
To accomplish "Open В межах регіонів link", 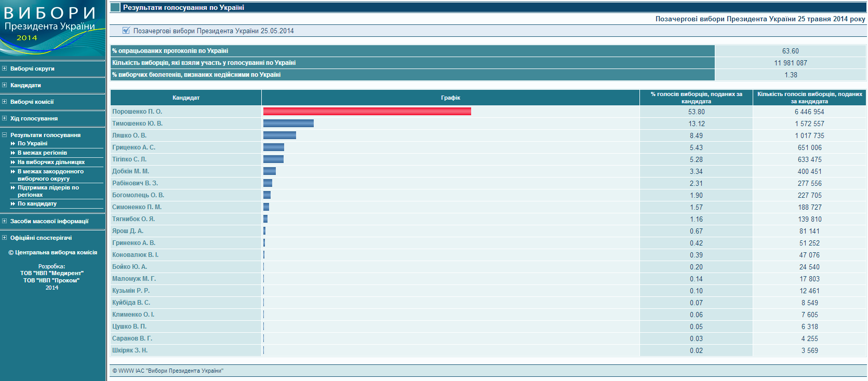I will point(42,153).
